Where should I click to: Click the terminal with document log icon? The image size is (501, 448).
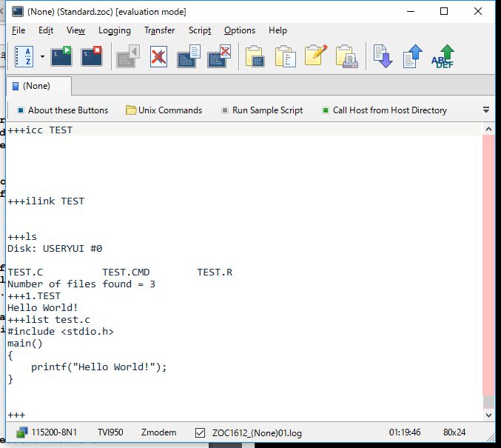(x=189, y=56)
